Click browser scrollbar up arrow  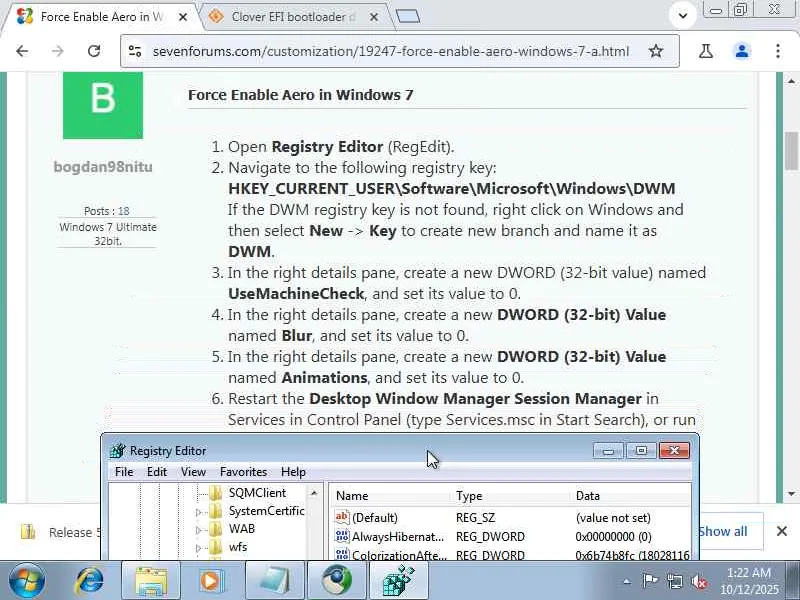click(x=791, y=81)
